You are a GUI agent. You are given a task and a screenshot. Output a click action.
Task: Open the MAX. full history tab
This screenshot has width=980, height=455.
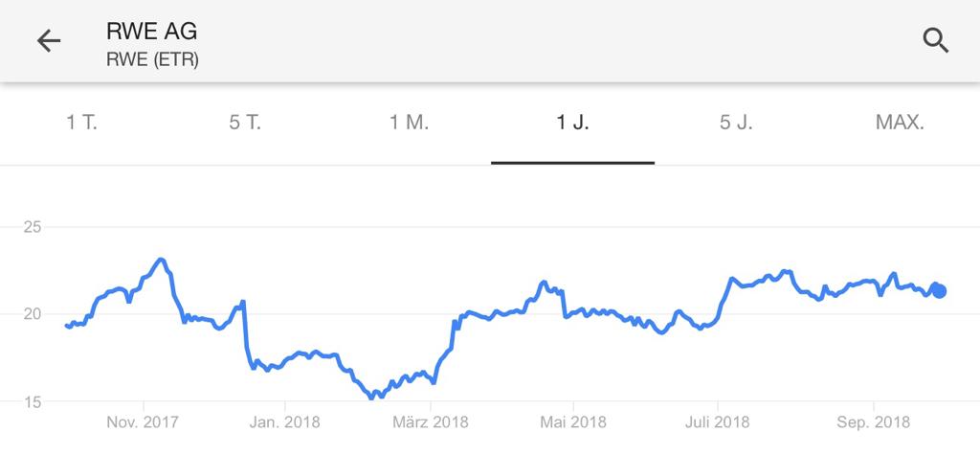pos(900,123)
